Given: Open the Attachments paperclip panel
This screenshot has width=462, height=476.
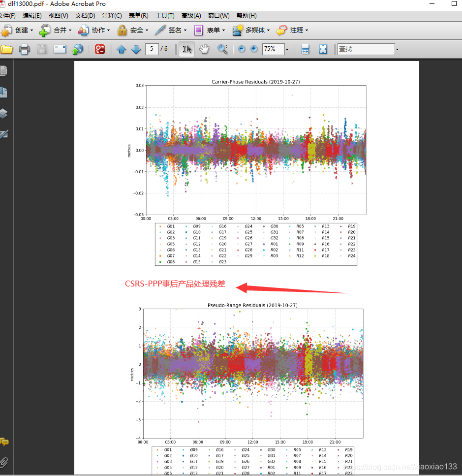Looking at the screenshot, I should point(3,462).
